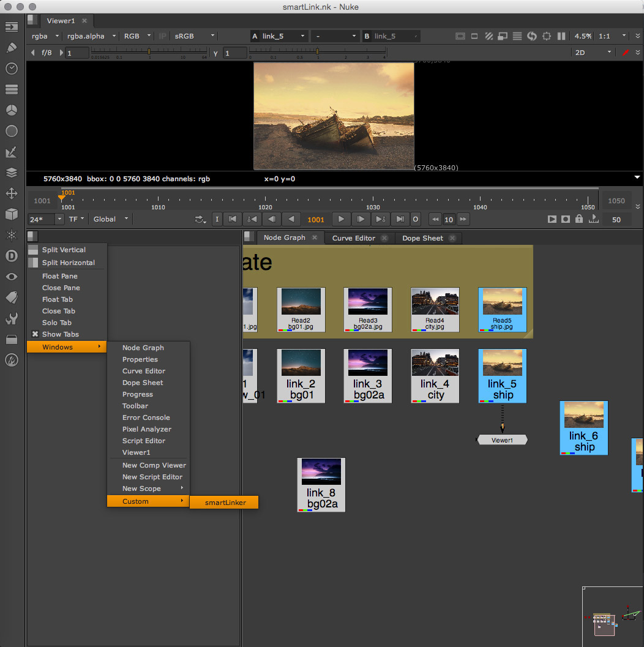This screenshot has width=644, height=647.
Task: Click the 3D nodes cube icon
Action: click(x=11, y=214)
